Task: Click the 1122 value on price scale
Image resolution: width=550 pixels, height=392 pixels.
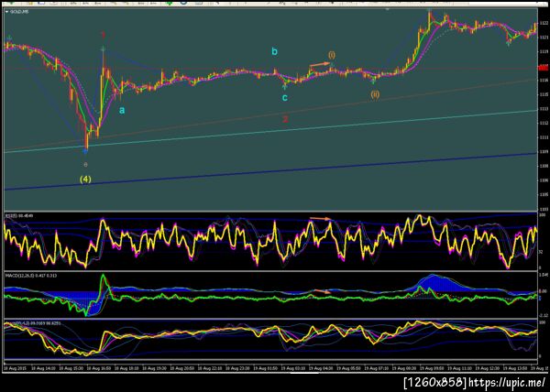Action: pos(544,23)
